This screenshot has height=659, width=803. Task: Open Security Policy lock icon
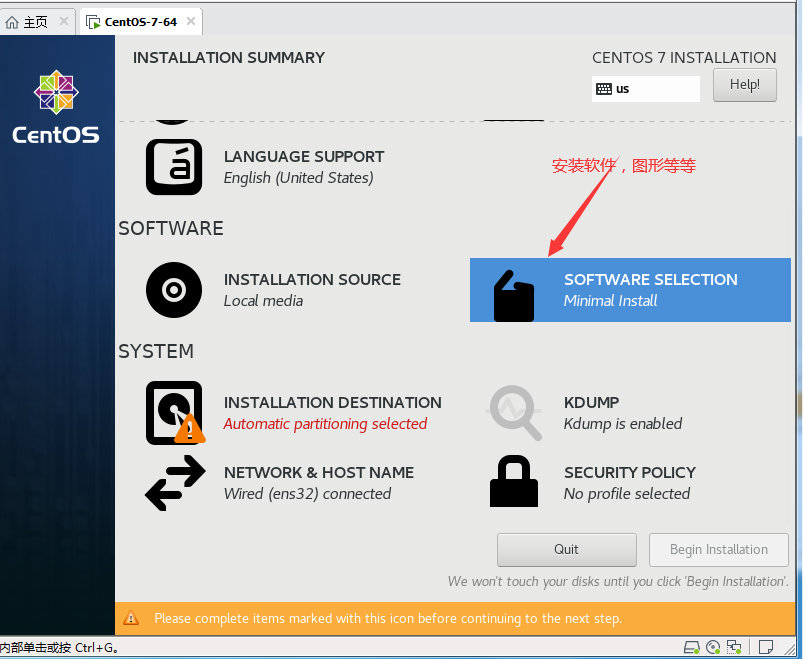click(x=514, y=481)
